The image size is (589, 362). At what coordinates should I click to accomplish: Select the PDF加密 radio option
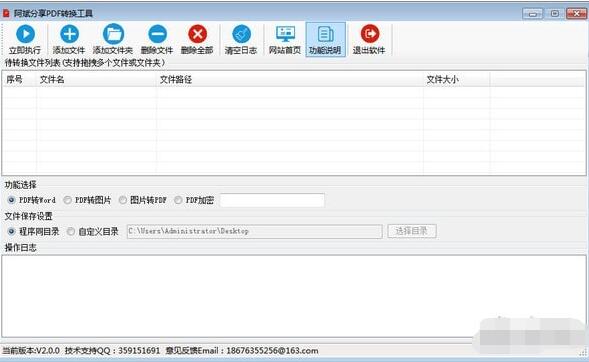pos(178,200)
